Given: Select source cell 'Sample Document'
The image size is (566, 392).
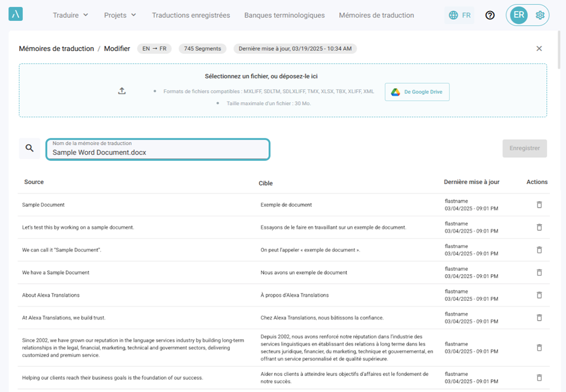Looking at the screenshot, I should [44, 204].
